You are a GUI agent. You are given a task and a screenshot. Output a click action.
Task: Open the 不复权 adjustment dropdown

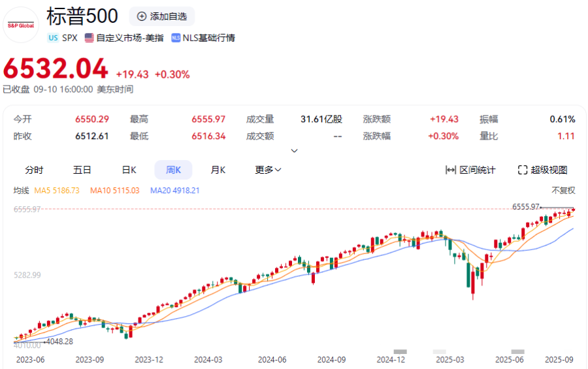[x=563, y=190]
